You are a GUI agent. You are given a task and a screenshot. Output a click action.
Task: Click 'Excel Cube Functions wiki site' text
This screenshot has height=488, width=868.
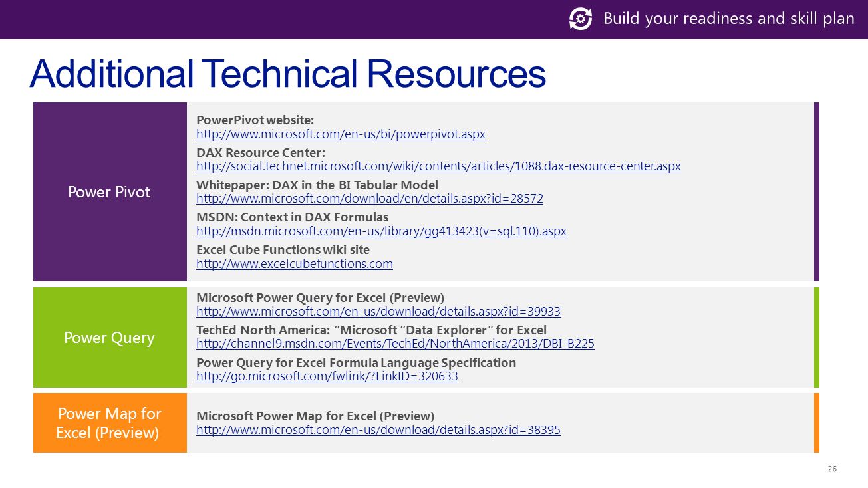(283, 249)
